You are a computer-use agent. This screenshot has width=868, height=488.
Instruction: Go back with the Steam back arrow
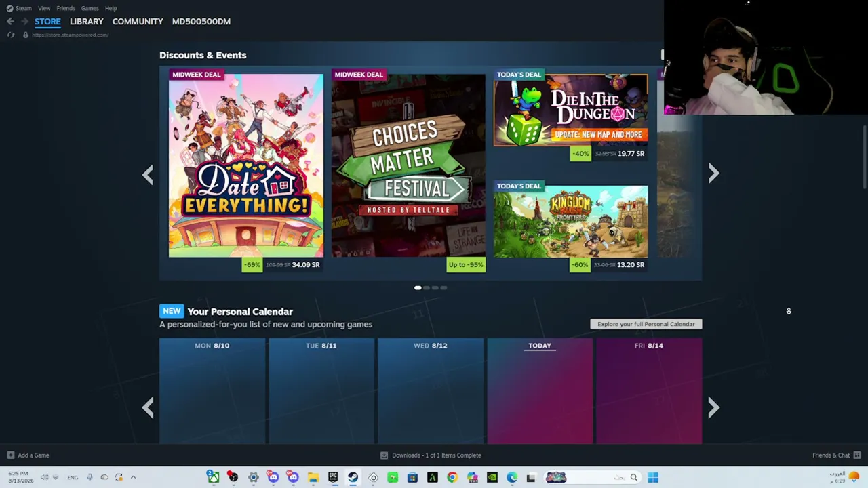tap(11, 22)
